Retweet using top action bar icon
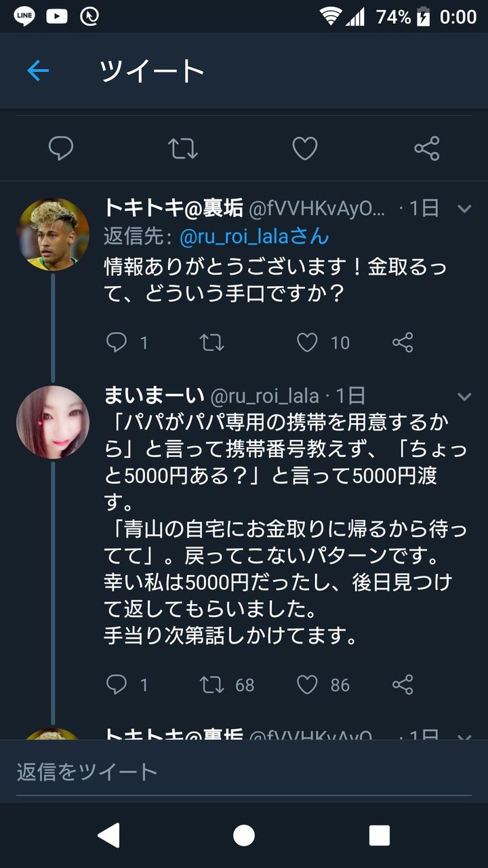Screen dimensions: 488x868 (x=182, y=148)
